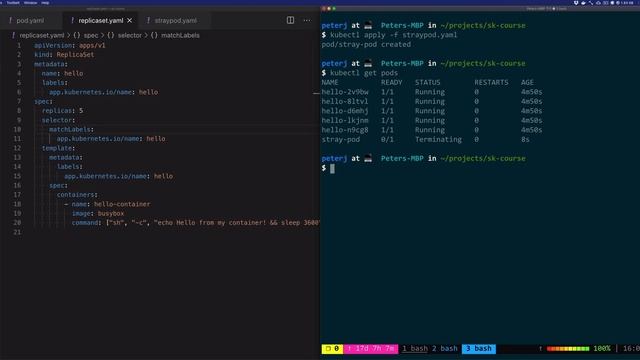
Task: Click pod name hello-lkjnm in terminal
Action: coord(345,121)
